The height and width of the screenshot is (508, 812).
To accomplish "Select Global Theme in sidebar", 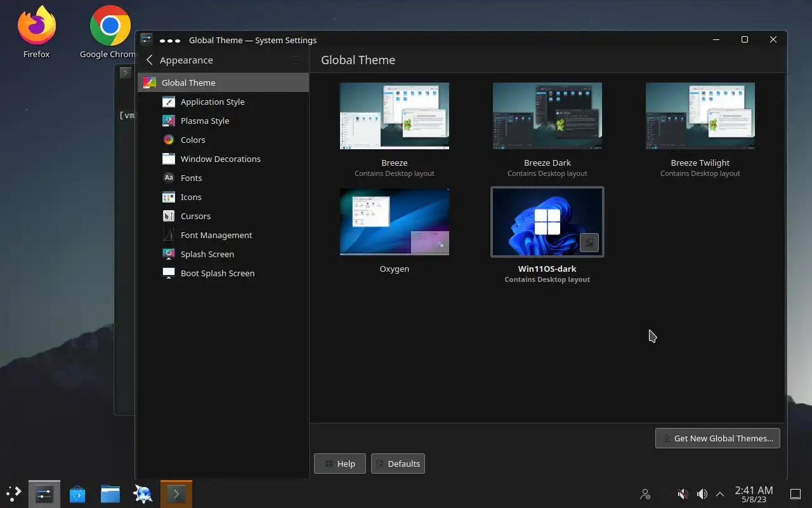I will 223,83.
